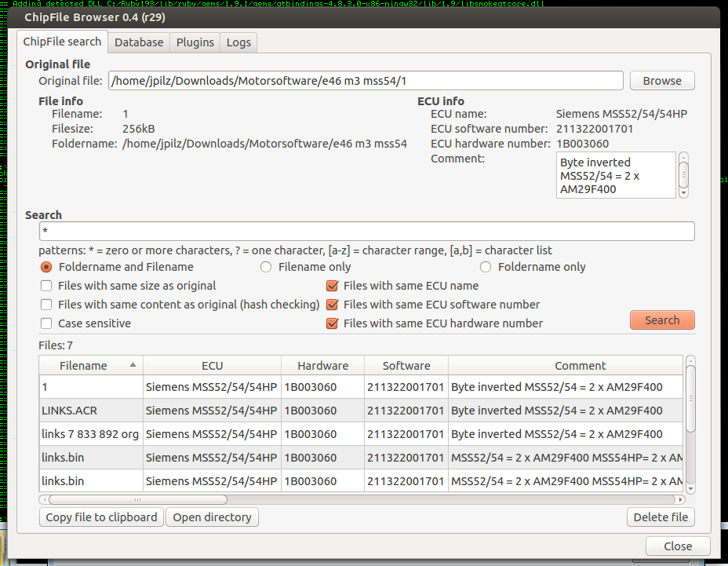Uncheck Files with same ECU name
The image size is (728, 566).
click(x=402, y=286)
